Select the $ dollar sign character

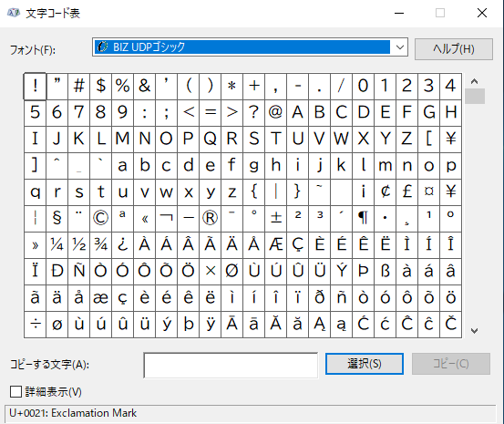[101, 87]
